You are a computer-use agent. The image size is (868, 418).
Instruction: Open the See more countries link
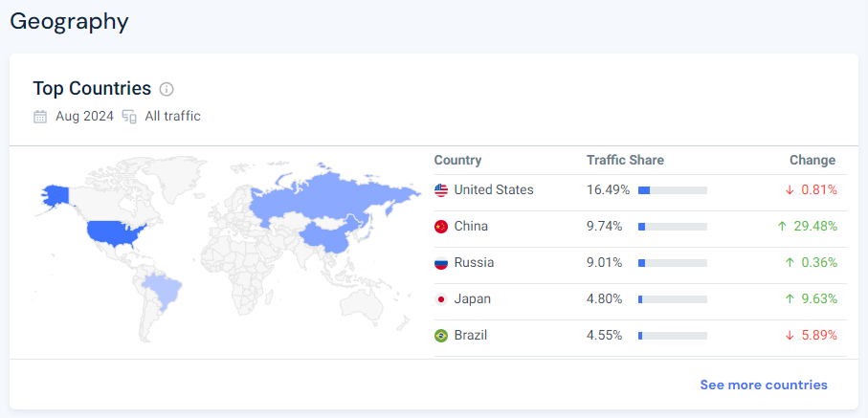pos(764,385)
